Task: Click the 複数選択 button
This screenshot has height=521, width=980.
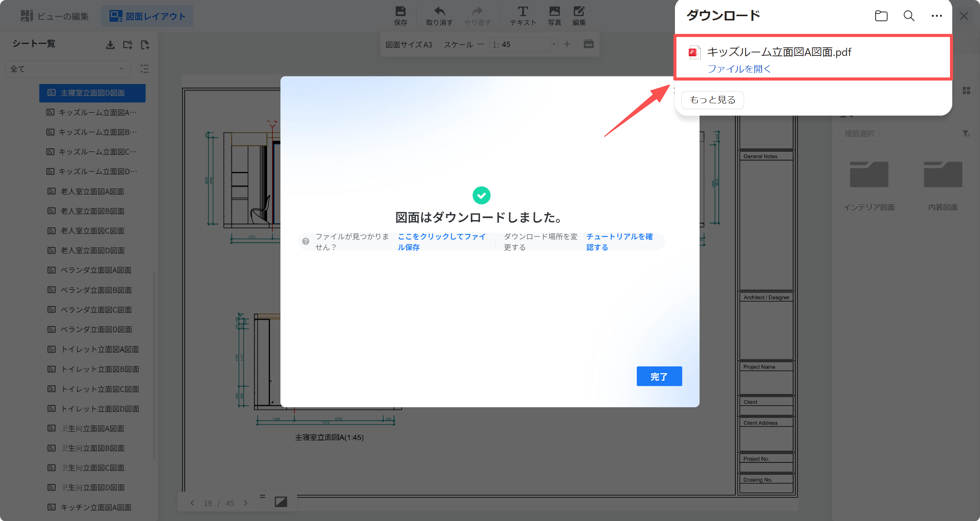Action: click(859, 134)
